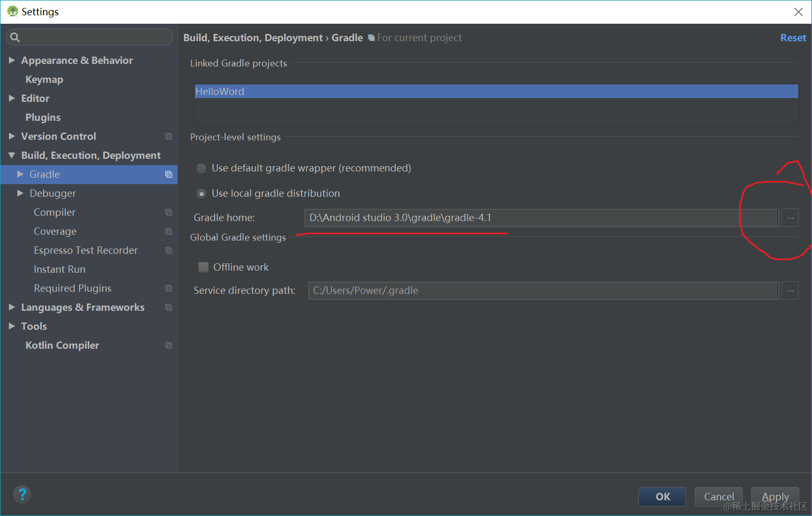
Task: Collapse the Build, Execution, Deployment section
Action: pyautogui.click(x=12, y=155)
